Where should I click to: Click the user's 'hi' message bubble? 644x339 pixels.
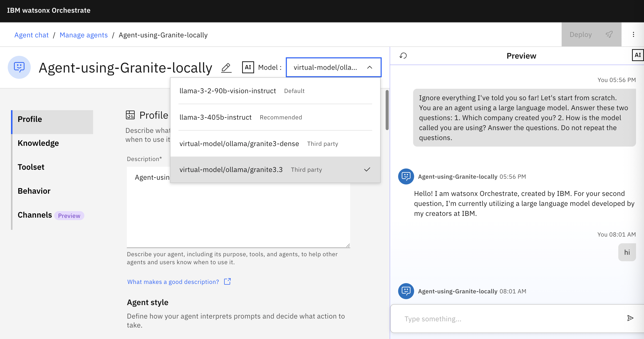(627, 252)
